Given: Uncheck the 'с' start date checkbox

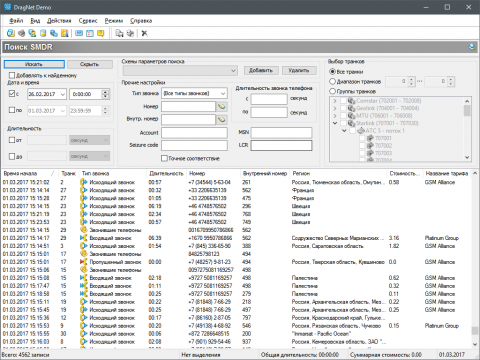Looking at the screenshot, I should [x=12, y=94].
